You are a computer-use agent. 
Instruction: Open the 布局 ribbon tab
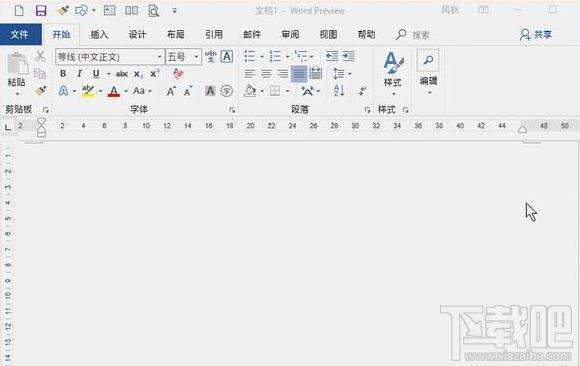175,34
